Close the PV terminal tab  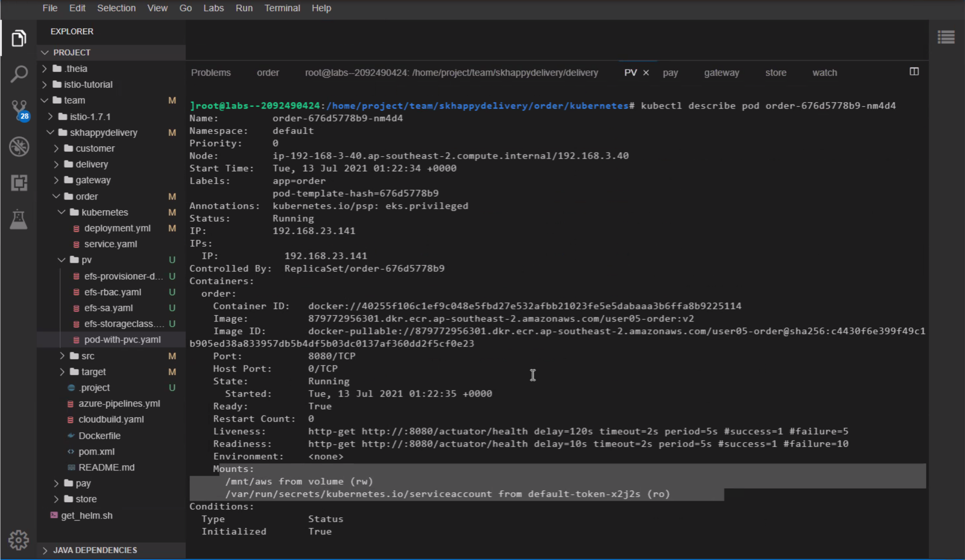646,72
